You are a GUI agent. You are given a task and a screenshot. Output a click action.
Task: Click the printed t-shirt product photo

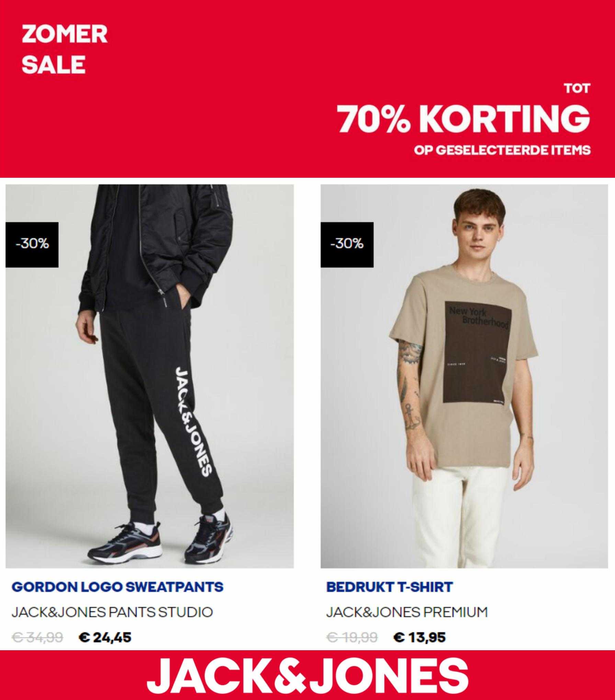[464, 376]
